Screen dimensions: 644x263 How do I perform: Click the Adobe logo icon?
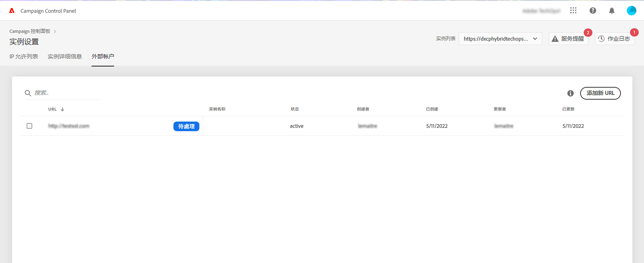point(12,11)
